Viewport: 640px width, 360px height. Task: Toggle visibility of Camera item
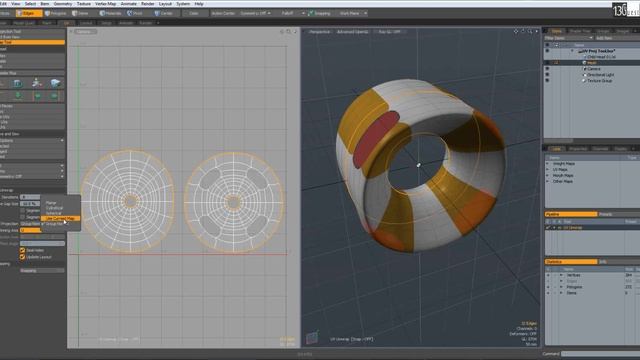547,69
